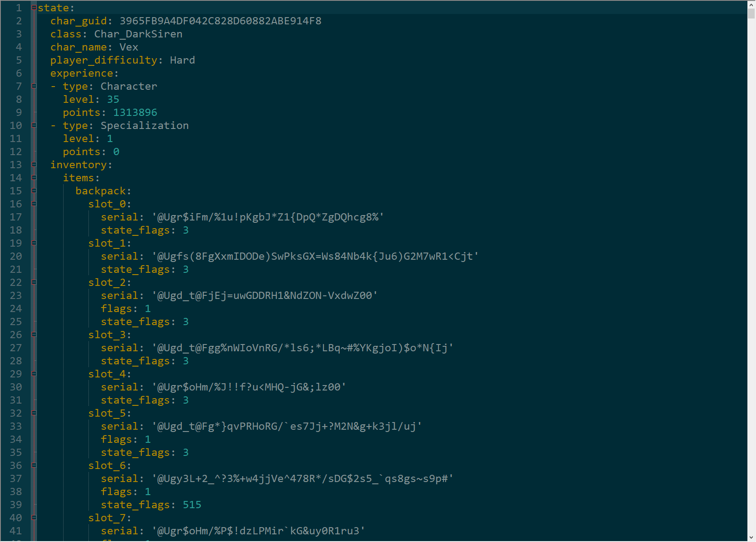Click the class value Char_DarkSiren
Image resolution: width=756 pixels, height=542 pixels.
pyautogui.click(x=138, y=34)
